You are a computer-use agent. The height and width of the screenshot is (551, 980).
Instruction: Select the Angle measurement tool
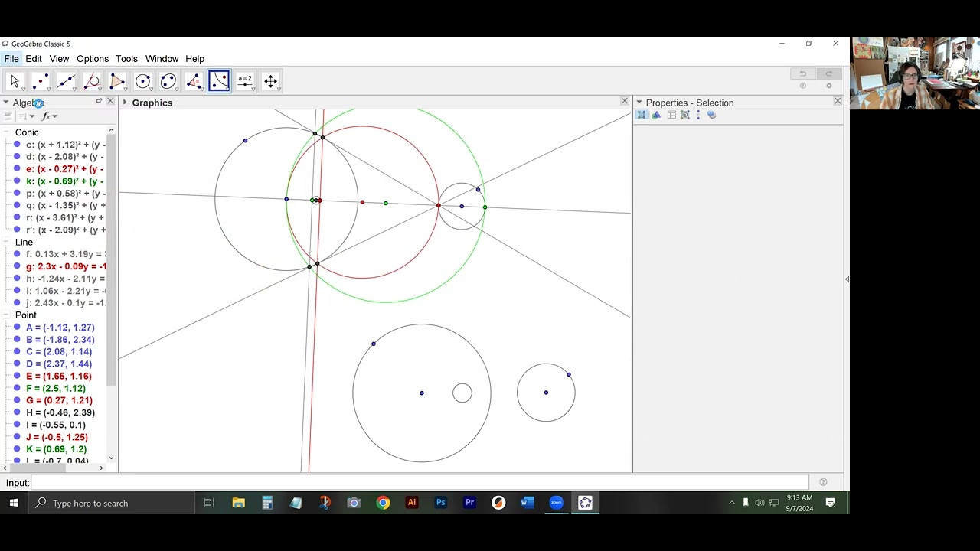pyautogui.click(x=194, y=81)
